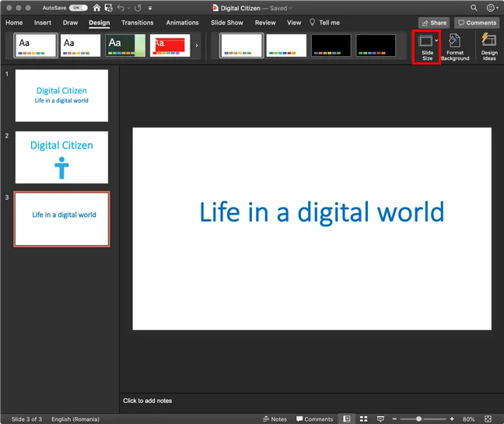This screenshot has height=424, width=504.
Task: Open the Draw tab
Action: (x=70, y=23)
